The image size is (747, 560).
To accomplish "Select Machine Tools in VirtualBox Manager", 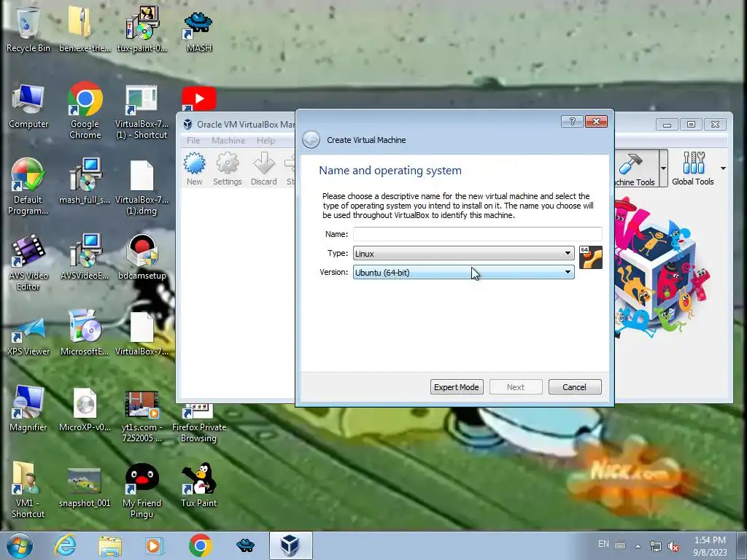I will [x=636, y=168].
